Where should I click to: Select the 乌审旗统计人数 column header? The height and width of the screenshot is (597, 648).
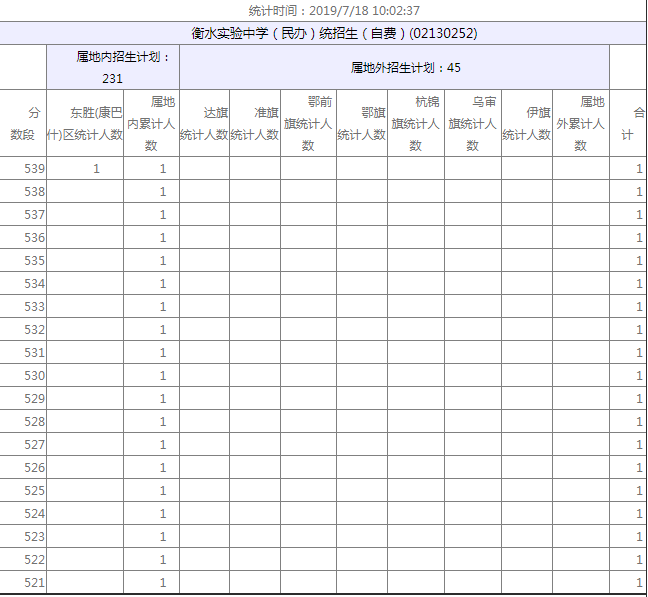tap(473, 124)
